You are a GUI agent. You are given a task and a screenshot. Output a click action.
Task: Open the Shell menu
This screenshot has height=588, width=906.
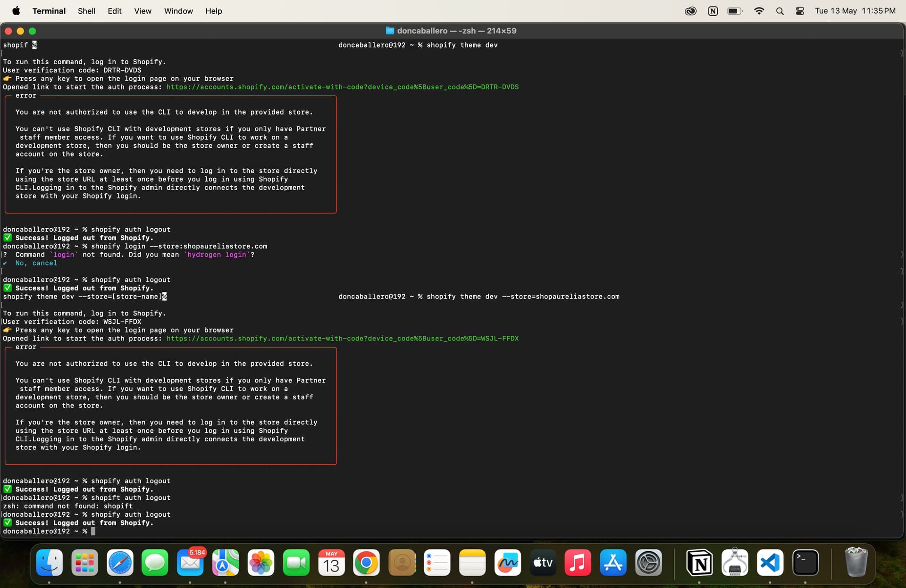tap(86, 11)
